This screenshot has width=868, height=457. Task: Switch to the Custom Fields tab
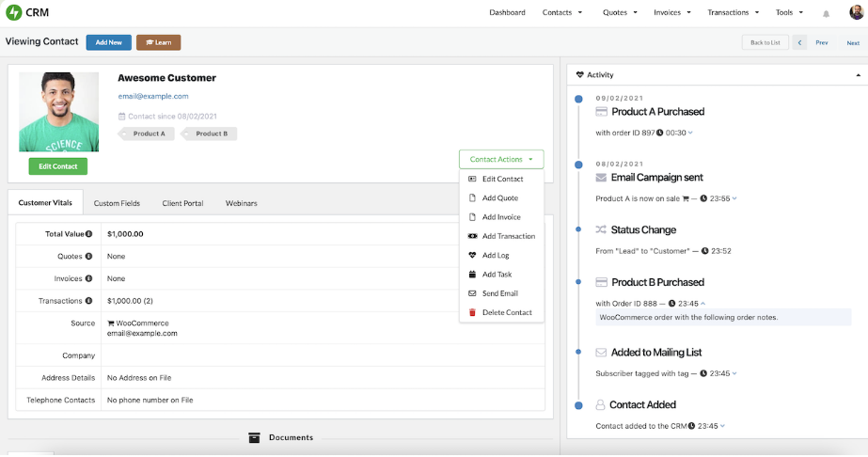click(117, 203)
